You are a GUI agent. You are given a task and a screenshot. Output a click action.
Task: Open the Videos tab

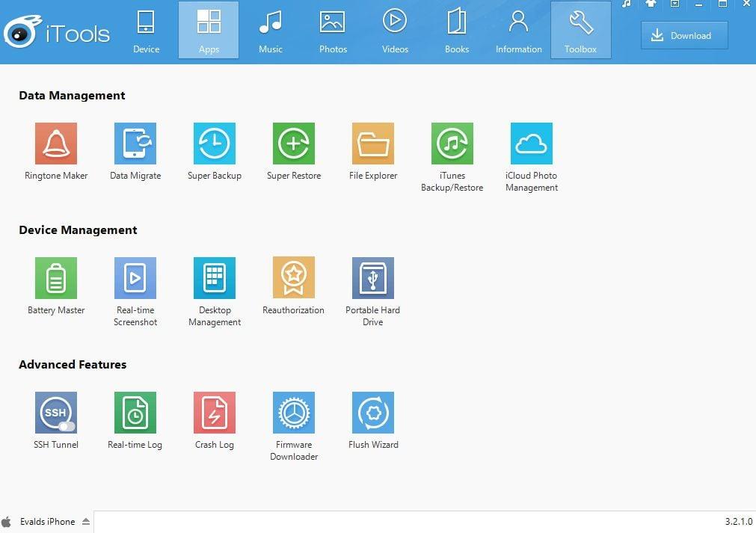pyautogui.click(x=395, y=30)
